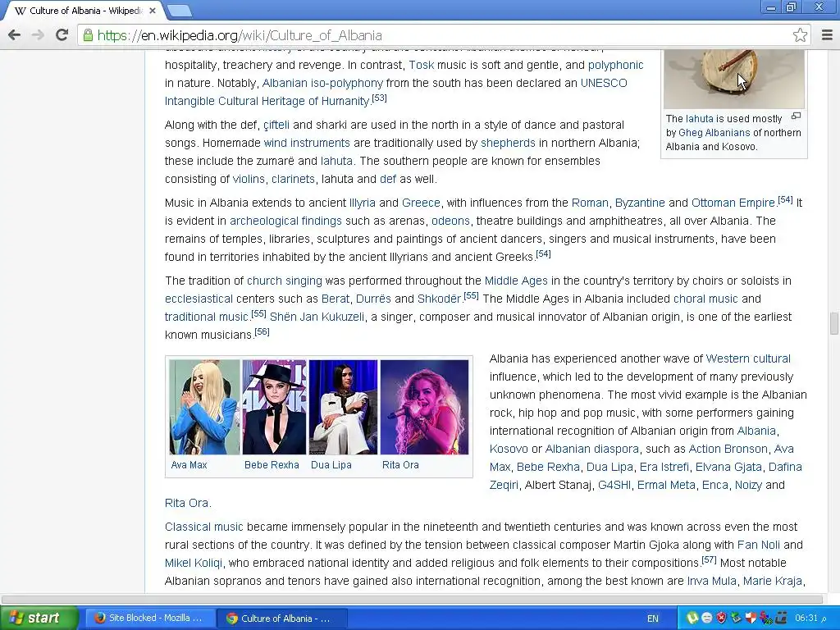The image size is (840, 630).
Task: Click the Mikel Koliqi link
Action: click(194, 563)
